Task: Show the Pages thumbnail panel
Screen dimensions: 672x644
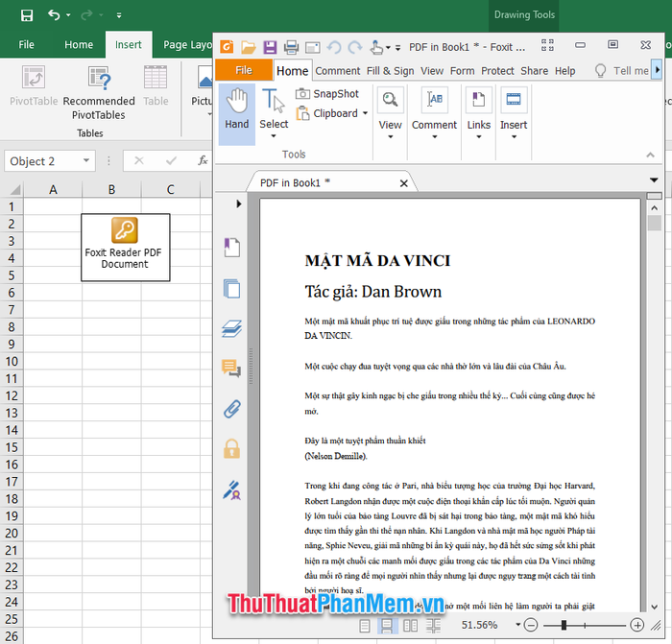Action: [x=231, y=288]
